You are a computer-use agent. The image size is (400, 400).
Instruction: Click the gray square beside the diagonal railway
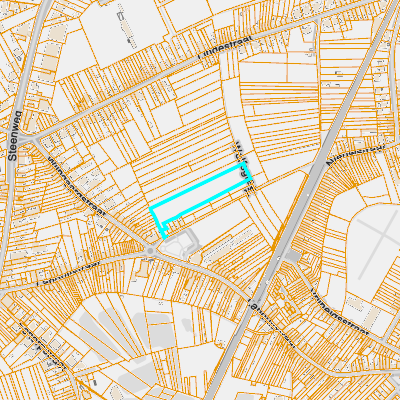point(294,257)
